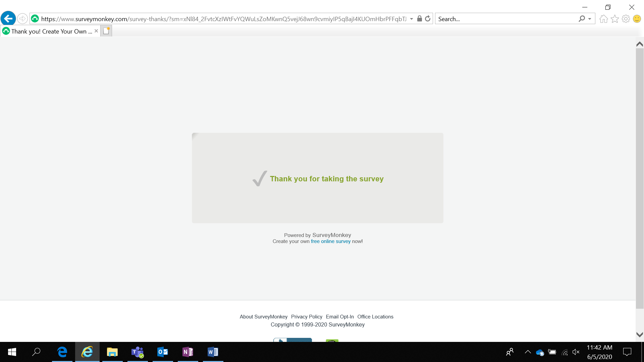644x362 pixels.
Task: Click the Refresh page icon
Action: coord(428,19)
